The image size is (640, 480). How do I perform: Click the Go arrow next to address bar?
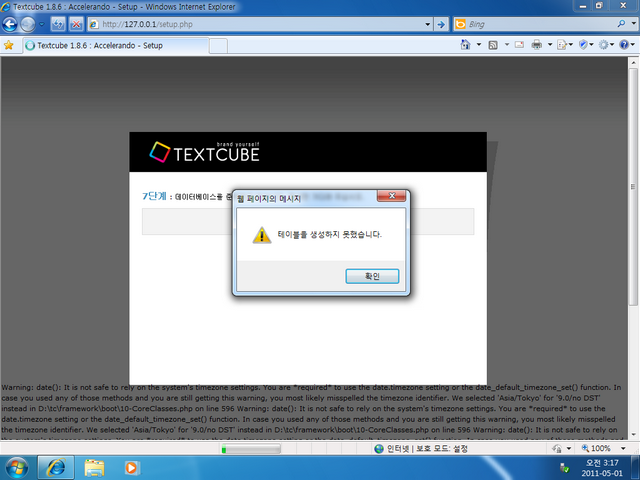pos(441,24)
